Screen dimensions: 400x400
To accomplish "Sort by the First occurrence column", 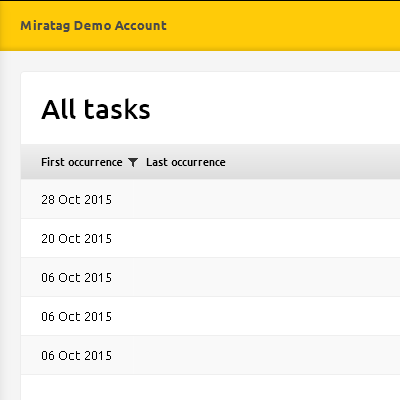I will click(x=82, y=162).
